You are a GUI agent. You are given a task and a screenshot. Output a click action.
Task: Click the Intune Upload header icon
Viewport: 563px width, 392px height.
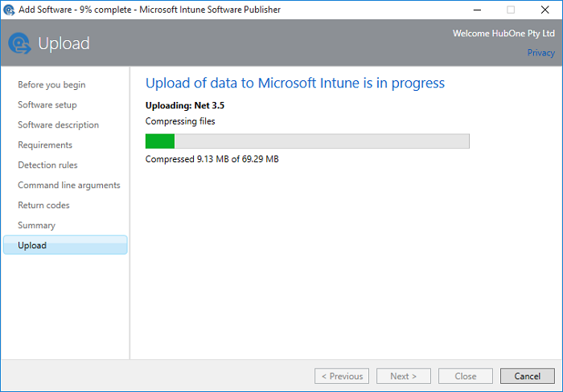20,43
